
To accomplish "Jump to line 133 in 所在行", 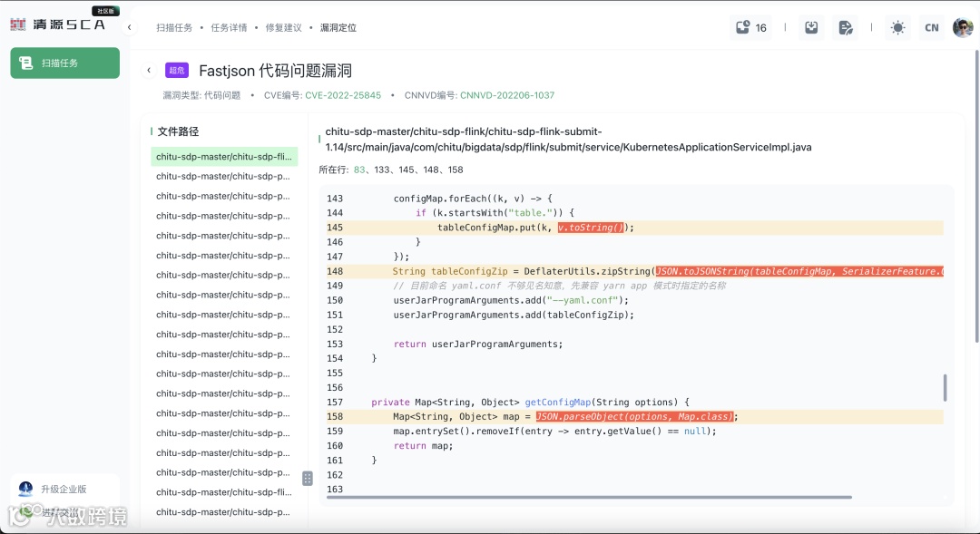I will [382, 170].
